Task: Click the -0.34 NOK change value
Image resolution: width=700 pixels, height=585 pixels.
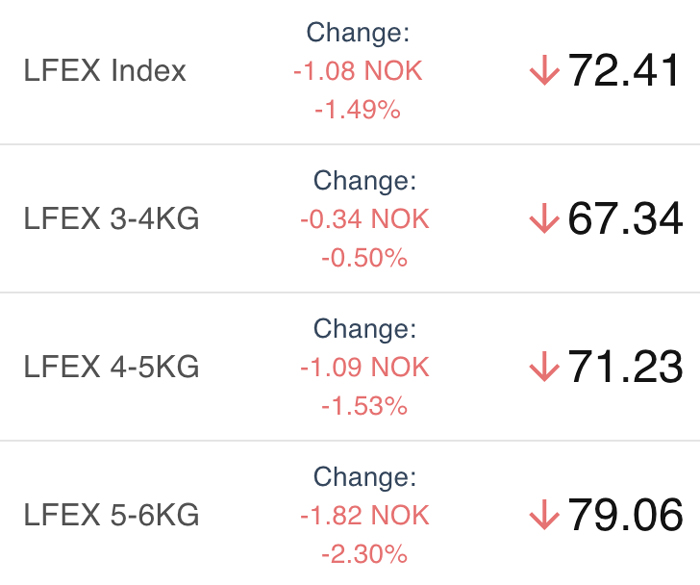Action: pyautogui.click(x=365, y=219)
